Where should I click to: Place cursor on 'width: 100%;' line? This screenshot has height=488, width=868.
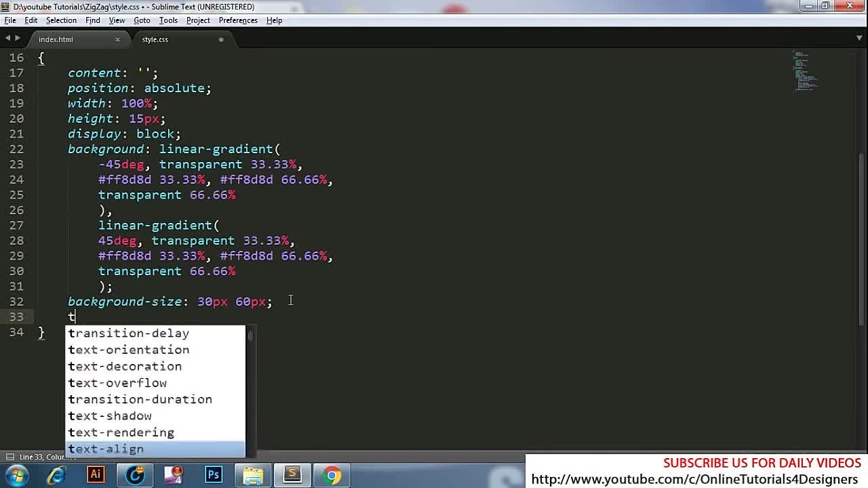(x=113, y=104)
